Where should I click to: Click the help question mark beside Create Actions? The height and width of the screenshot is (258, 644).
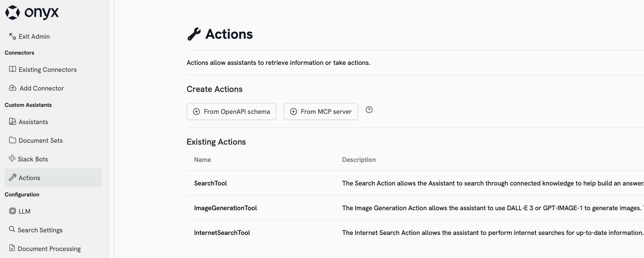click(369, 110)
